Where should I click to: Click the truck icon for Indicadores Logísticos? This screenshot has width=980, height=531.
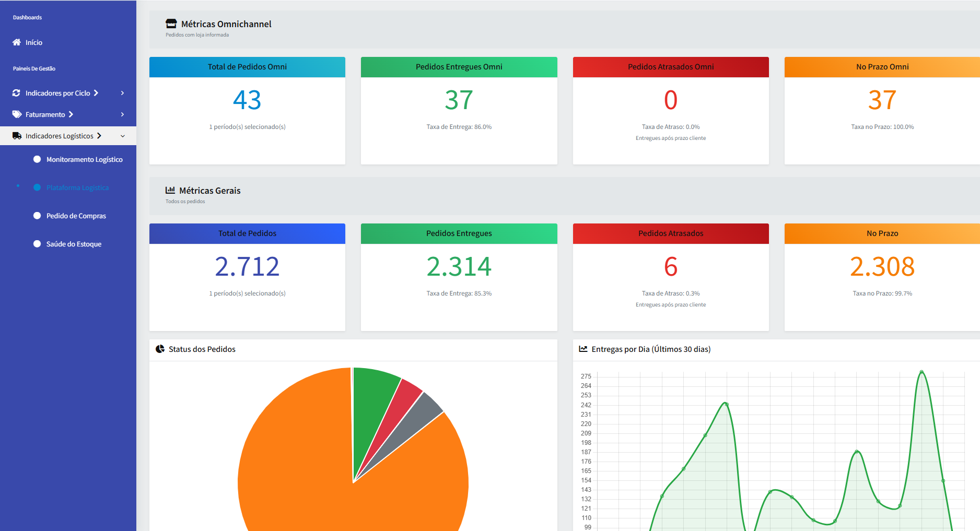(x=17, y=136)
